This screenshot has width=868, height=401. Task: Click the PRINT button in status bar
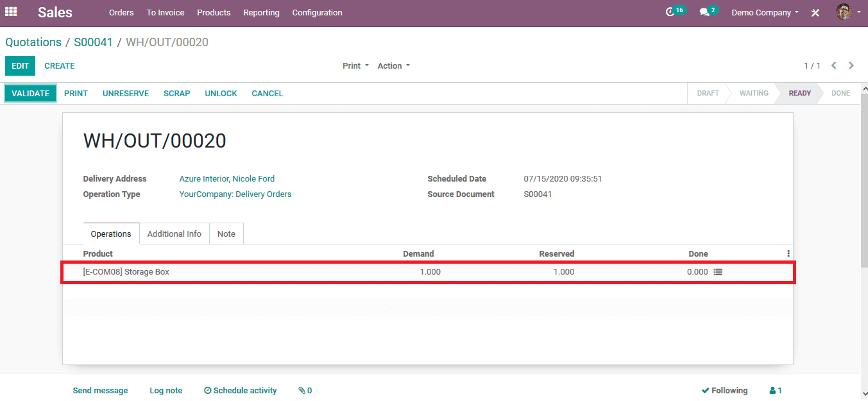76,94
